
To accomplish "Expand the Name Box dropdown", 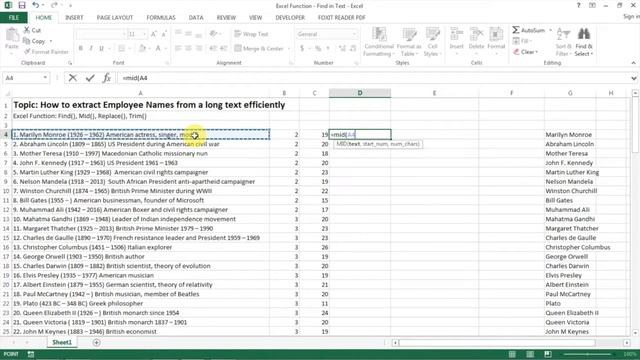I will click(x=45, y=78).
